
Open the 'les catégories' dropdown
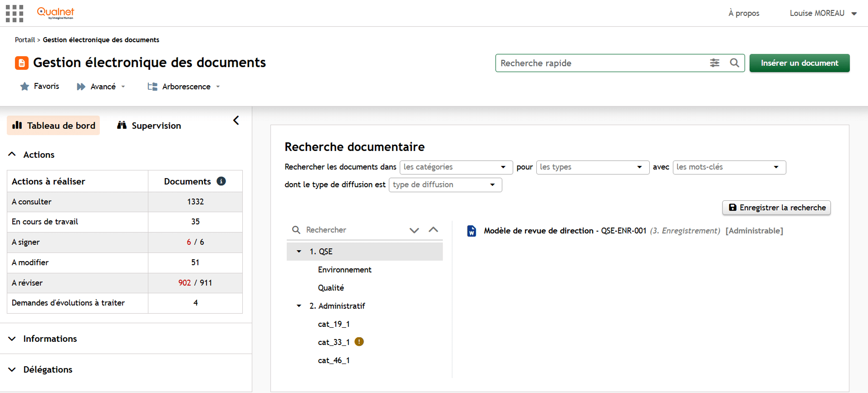(456, 167)
